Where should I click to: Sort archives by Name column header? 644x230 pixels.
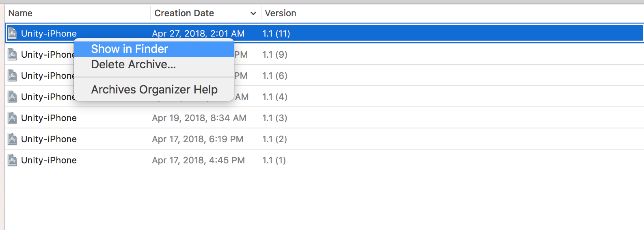pos(20,13)
